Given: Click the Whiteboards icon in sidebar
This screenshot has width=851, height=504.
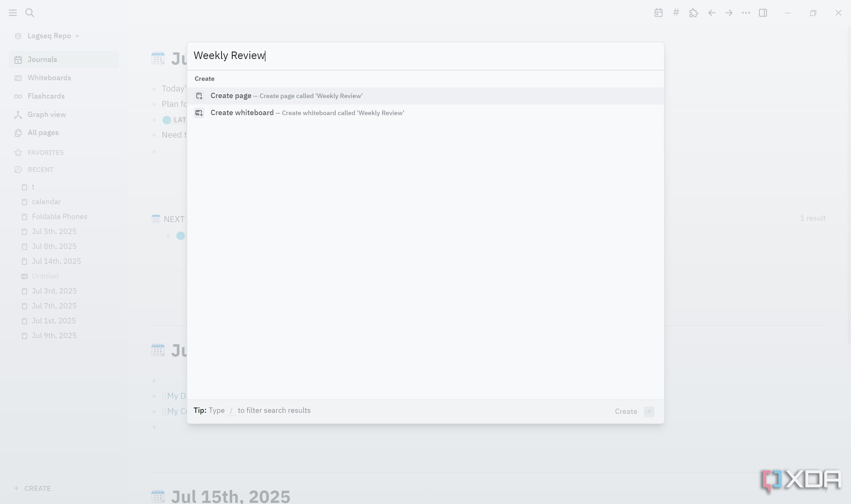Looking at the screenshot, I should [x=18, y=78].
